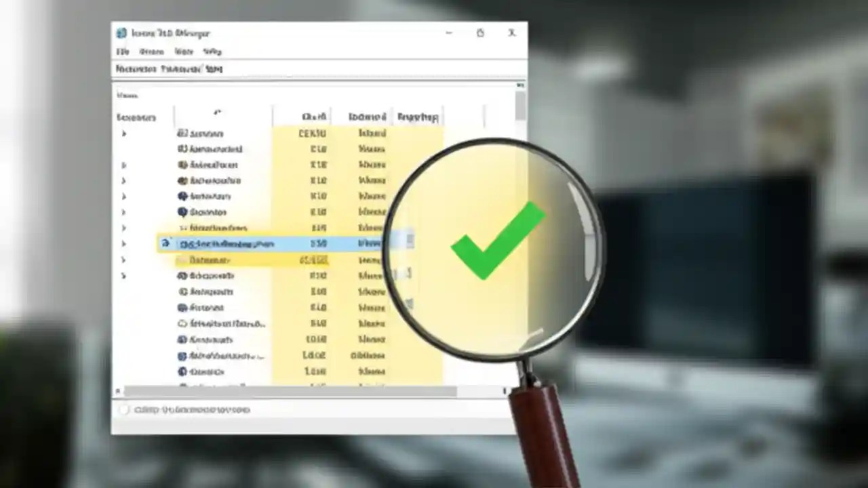Select the icon of the first device entry
Viewport: 868px width, 488px height.
[181, 134]
